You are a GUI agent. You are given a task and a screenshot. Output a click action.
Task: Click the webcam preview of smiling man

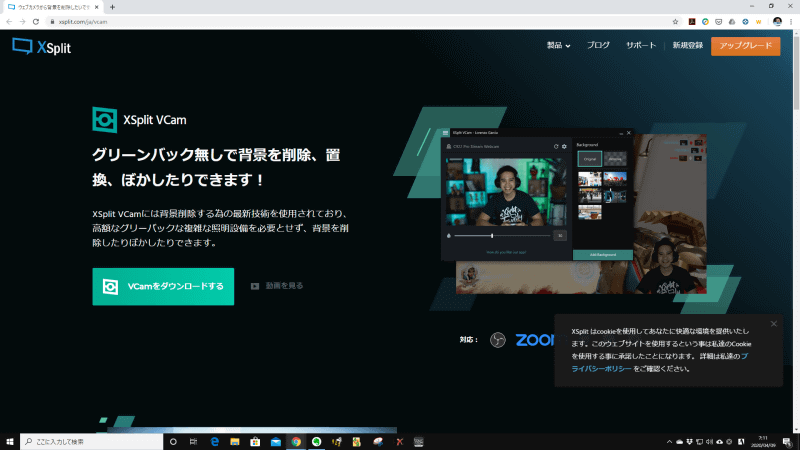click(x=506, y=192)
